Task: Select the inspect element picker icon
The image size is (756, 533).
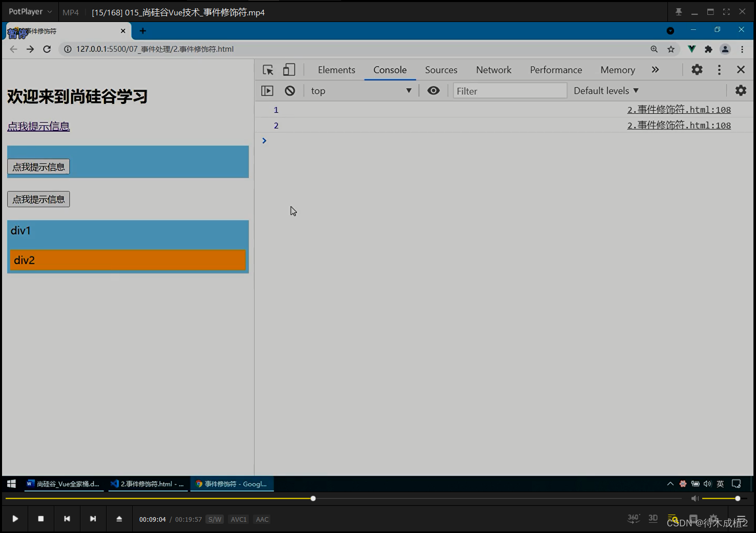Action: tap(268, 70)
